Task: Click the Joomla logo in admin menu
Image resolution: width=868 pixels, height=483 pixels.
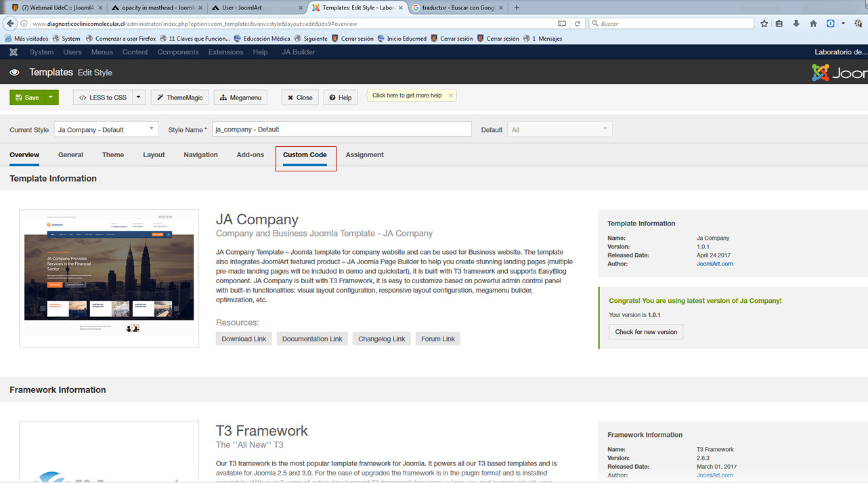Action: [x=14, y=52]
